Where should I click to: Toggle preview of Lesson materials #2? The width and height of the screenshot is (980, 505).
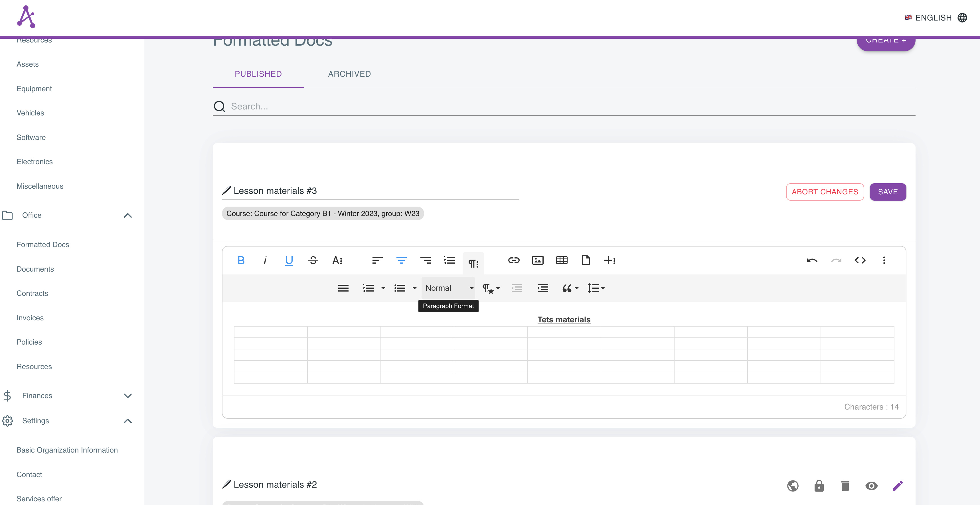[x=872, y=486]
